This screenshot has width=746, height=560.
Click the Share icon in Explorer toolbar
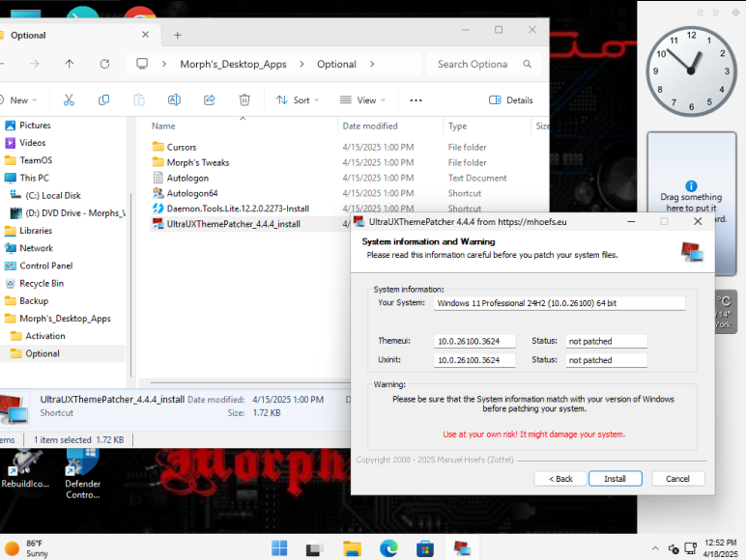coord(210,99)
